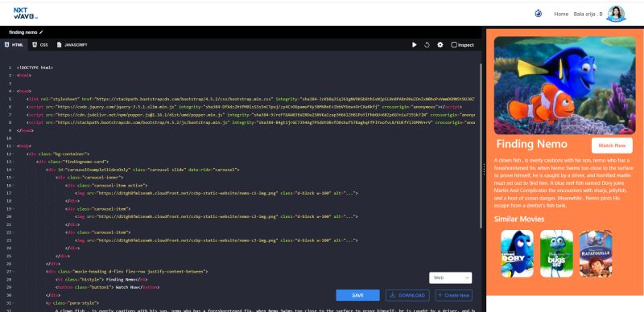Click the project title finding nemo

click(x=23, y=32)
